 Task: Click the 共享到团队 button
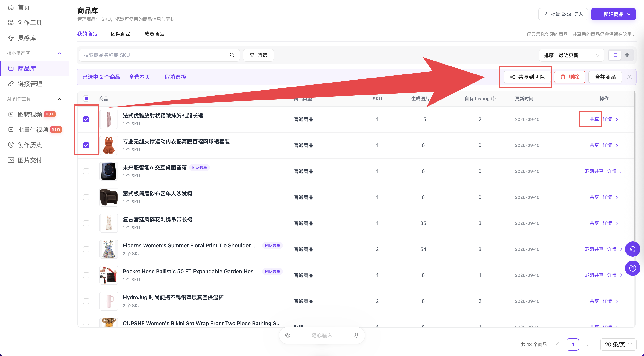[527, 77]
